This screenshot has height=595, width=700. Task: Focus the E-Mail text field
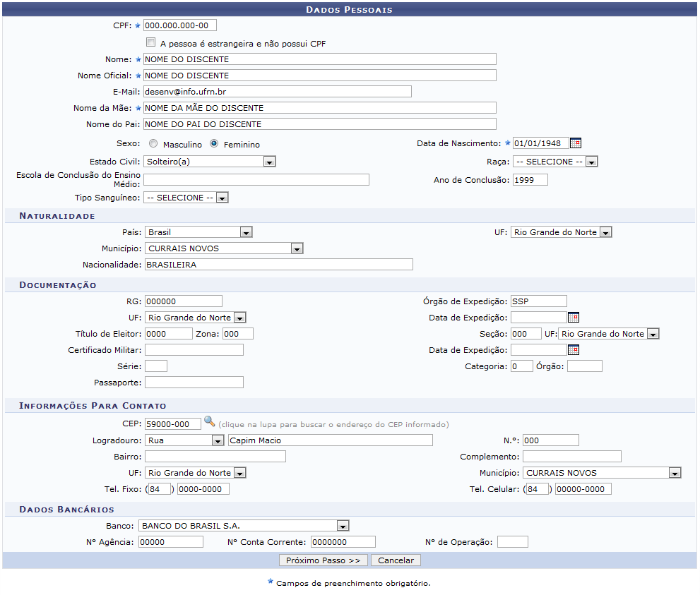pyautogui.click(x=277, y=91)
